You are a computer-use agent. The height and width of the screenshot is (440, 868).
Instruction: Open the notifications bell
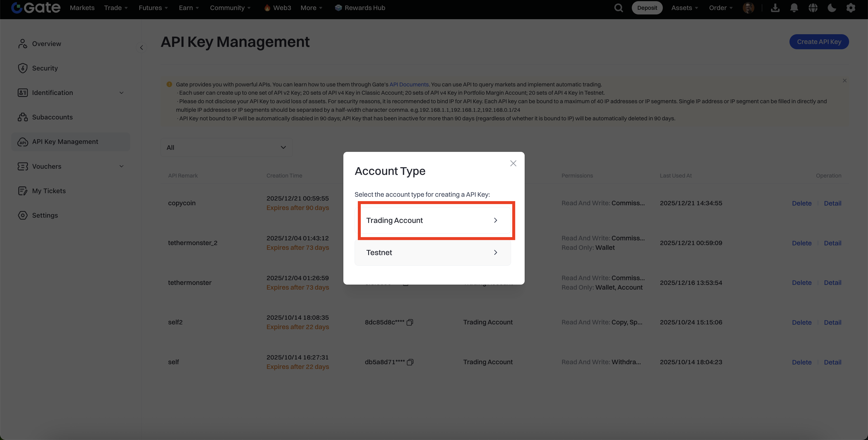point(794,7)
